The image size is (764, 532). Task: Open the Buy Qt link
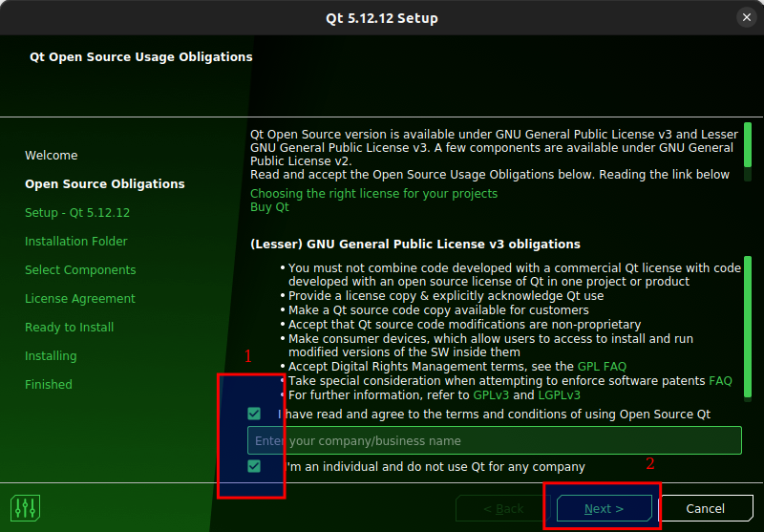(269, 207)
